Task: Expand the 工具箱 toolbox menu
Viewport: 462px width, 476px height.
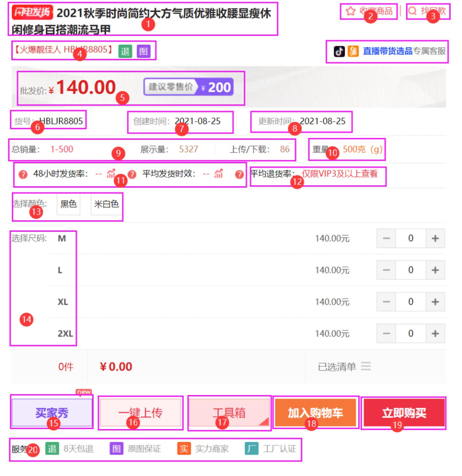Action: [229, 412]
